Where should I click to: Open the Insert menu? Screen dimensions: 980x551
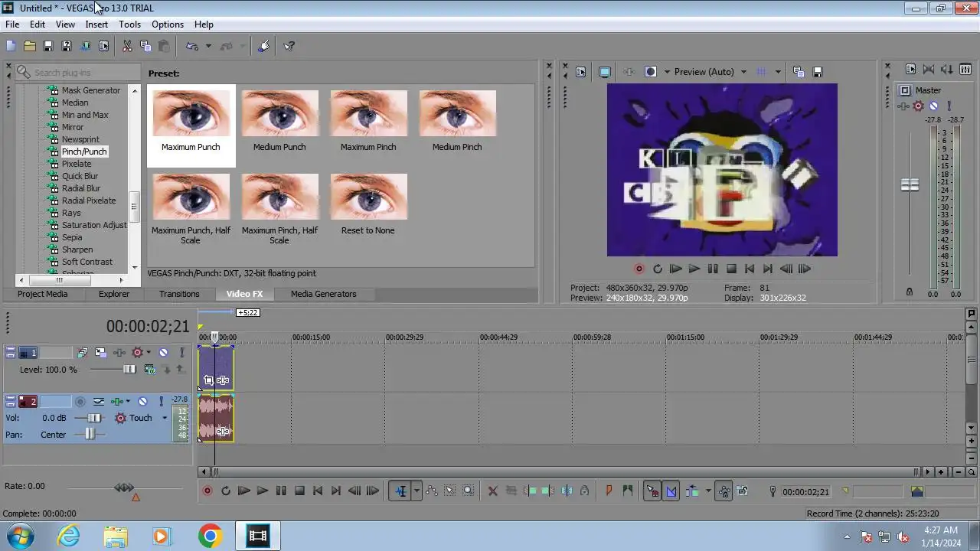click(96, 24)
